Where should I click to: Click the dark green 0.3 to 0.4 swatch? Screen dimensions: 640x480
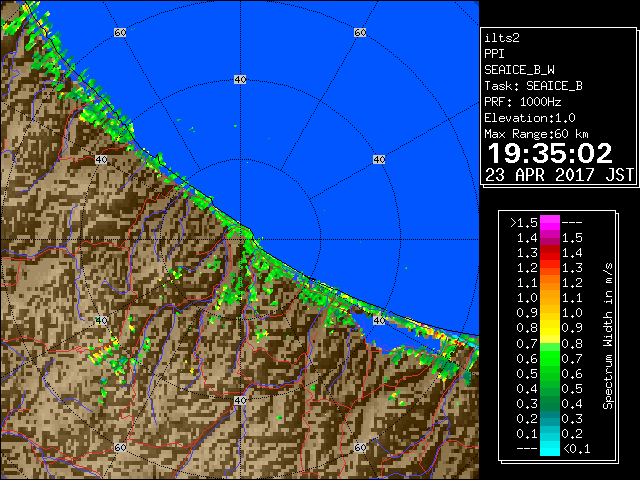pos(549,403)
